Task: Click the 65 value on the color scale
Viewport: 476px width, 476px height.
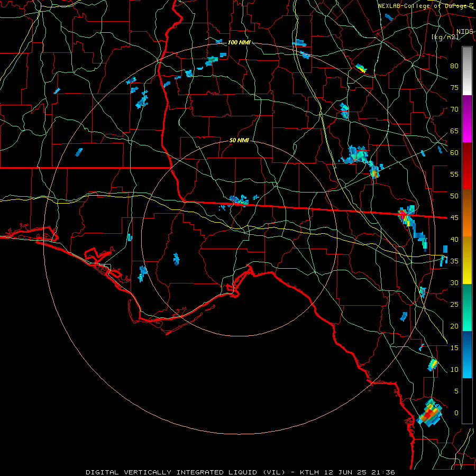Action: [454, 131]
